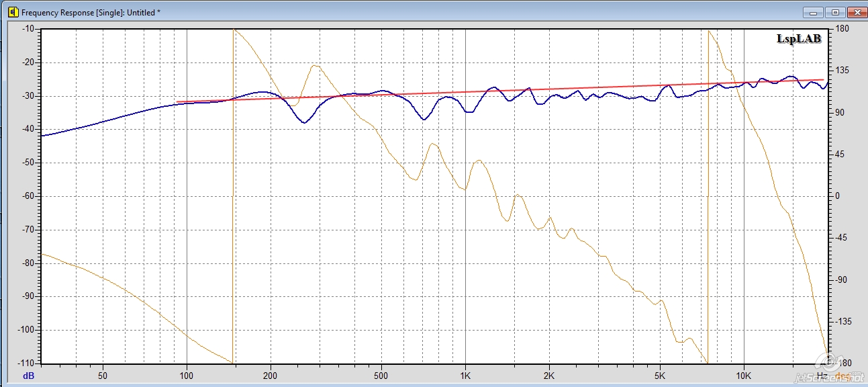
Task: Click the 1K tick label on frequency axis
Action: (x=465, y=376)
